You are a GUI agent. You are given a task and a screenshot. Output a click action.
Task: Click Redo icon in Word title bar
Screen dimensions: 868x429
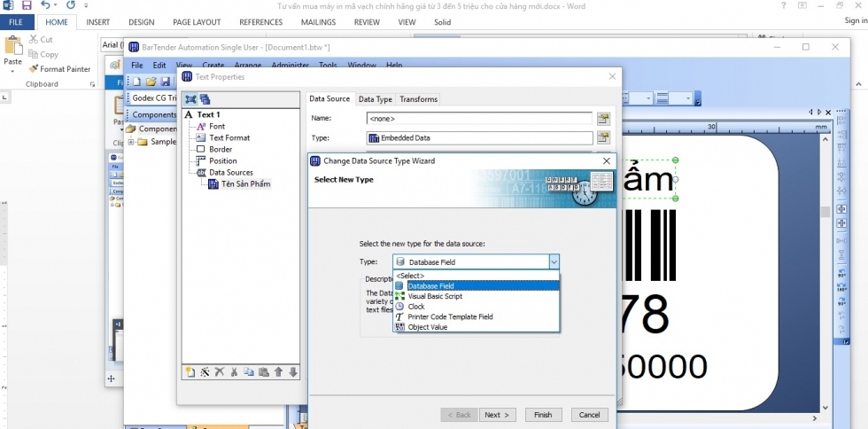(70, 5)
